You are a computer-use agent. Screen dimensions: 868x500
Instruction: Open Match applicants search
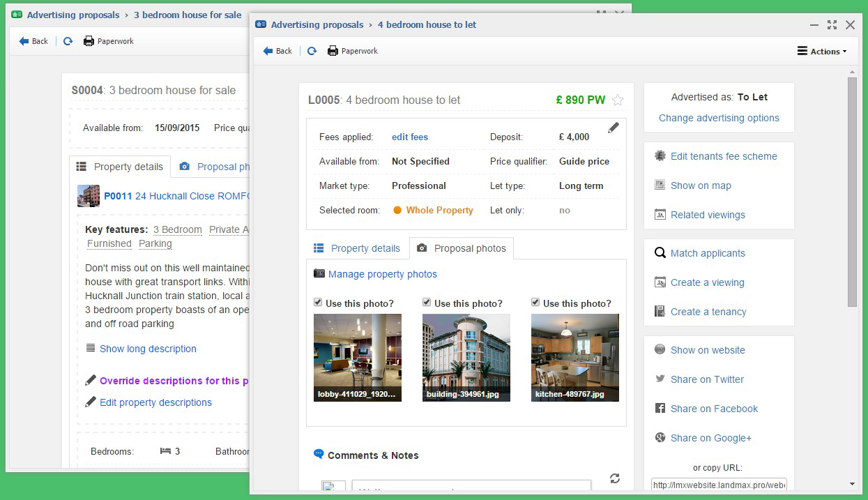tap(708, 253)
